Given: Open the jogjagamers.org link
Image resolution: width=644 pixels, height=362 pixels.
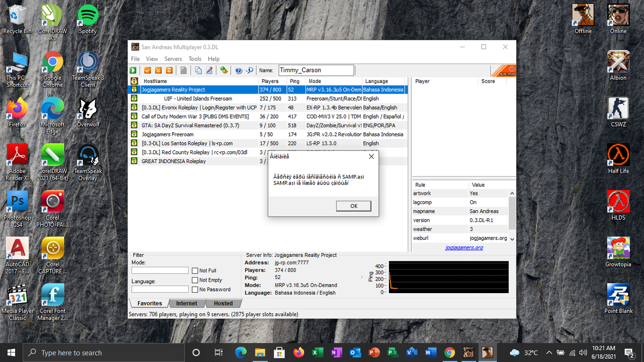Looking at the screenshot, I should pos(464,247).
